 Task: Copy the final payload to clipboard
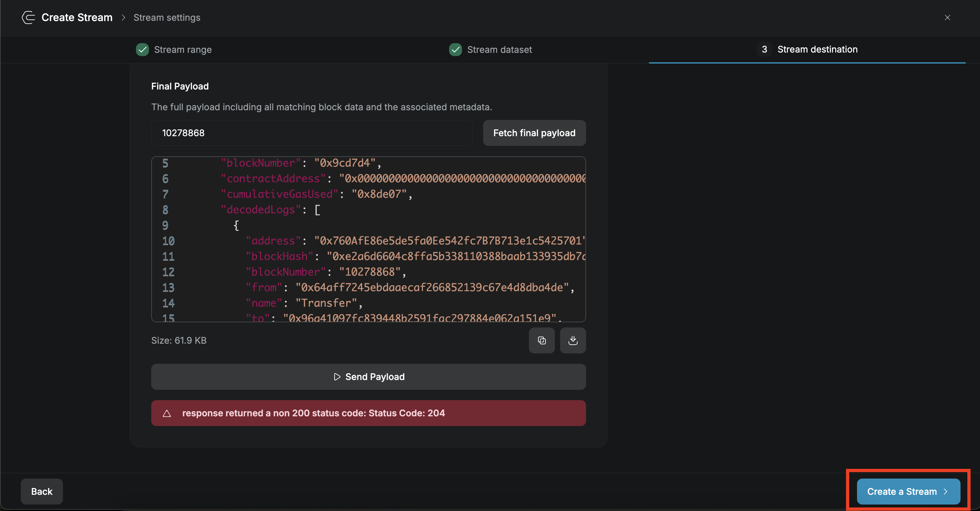(x=541, y=340)
